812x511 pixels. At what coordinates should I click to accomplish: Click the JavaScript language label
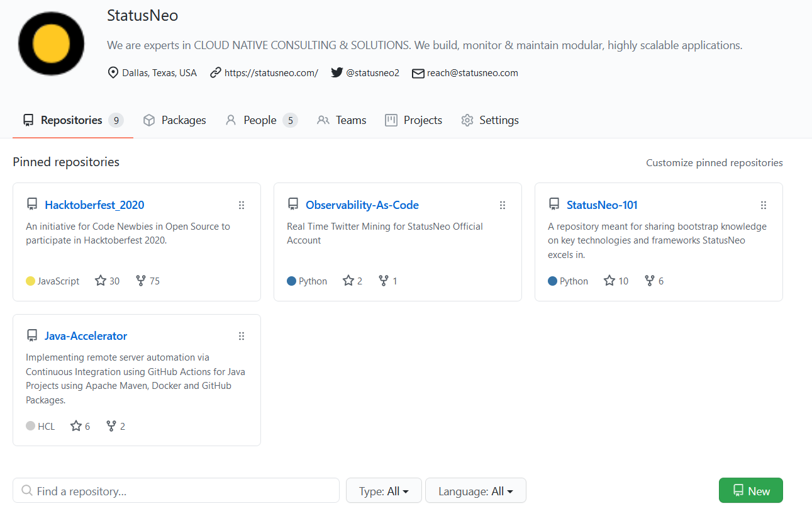point(58,281)
